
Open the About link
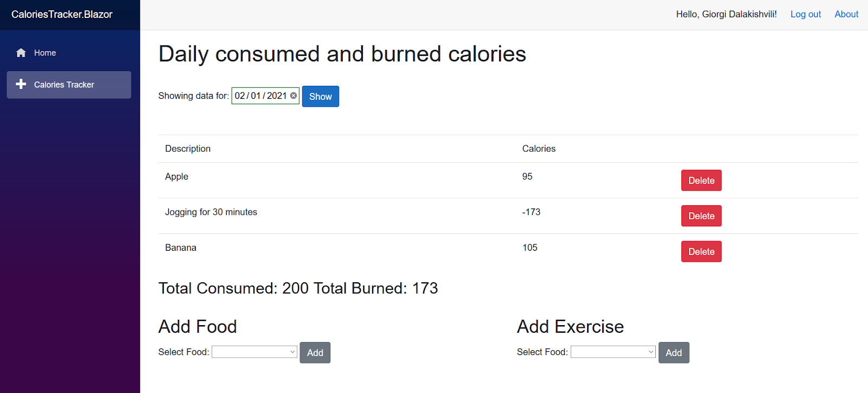(846, 14)
